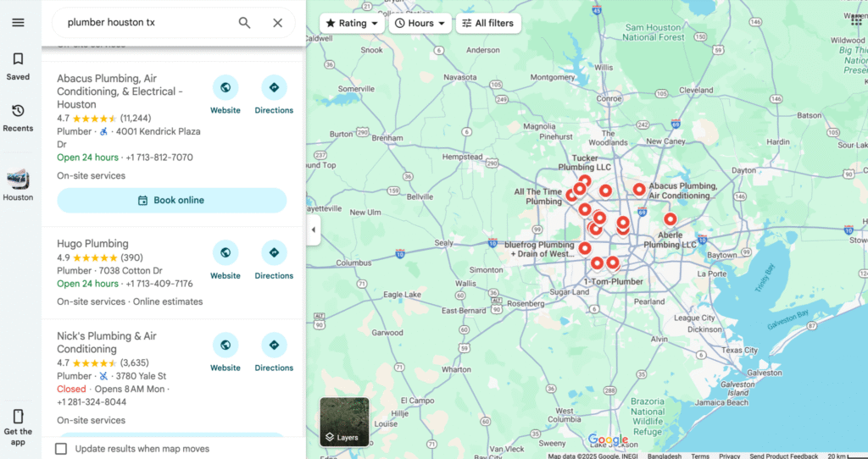
Task: Collapse the side panel arrow
Action: 314,229
